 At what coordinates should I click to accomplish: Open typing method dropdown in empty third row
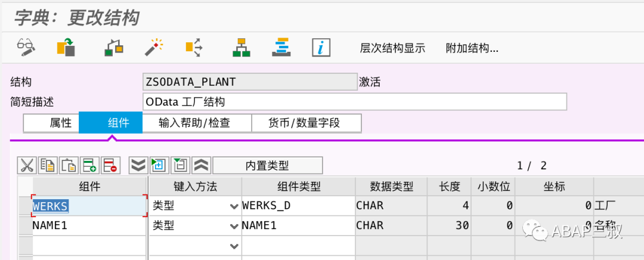point(234,246)
